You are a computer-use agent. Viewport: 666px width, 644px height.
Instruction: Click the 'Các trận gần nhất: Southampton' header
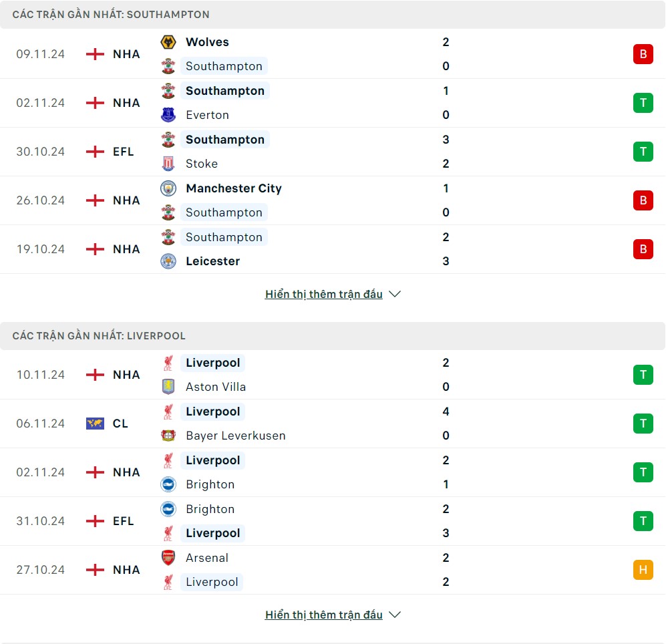pos(111,14)
